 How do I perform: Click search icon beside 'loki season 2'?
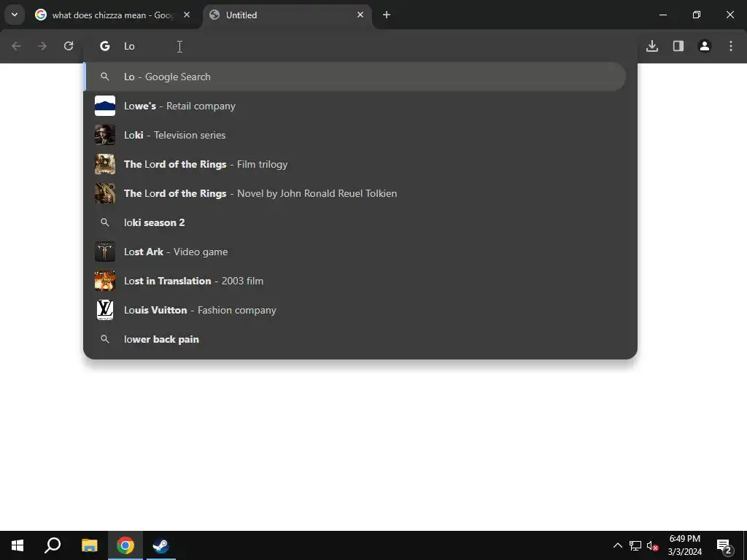tap(105, 222)
